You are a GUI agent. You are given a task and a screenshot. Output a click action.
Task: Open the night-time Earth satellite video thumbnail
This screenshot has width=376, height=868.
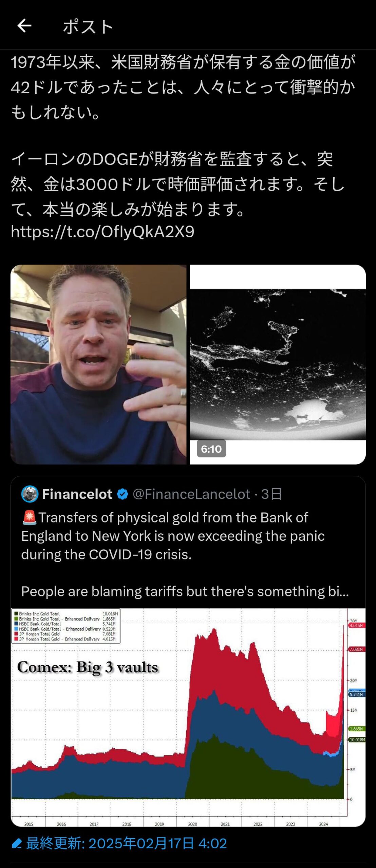pyautogui.click(x=278, y=356)
